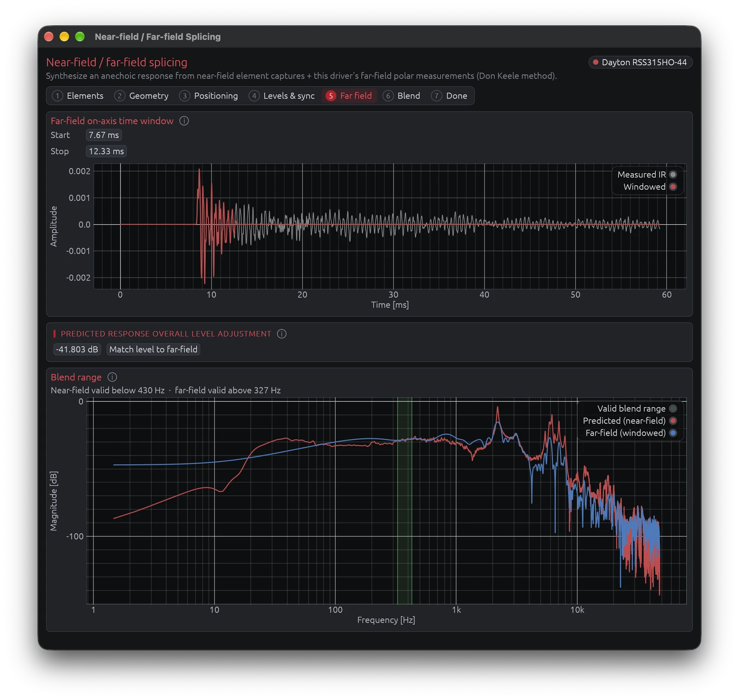
Task: Click the 'Amplitude' axis label of IR plot
Action: pyautogui.click(x=54, y=226)
